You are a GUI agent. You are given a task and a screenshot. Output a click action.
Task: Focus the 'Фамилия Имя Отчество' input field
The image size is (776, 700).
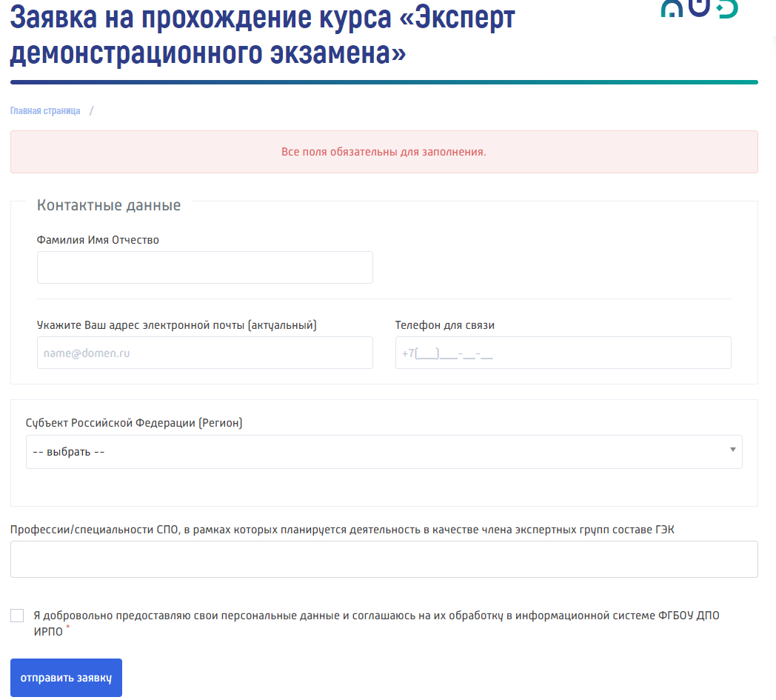tap(204, 267)
